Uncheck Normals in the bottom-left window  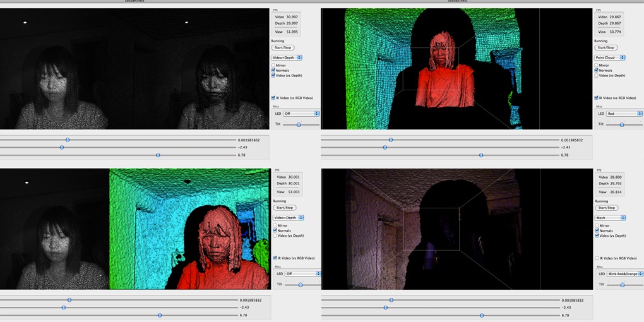point(275,230)
